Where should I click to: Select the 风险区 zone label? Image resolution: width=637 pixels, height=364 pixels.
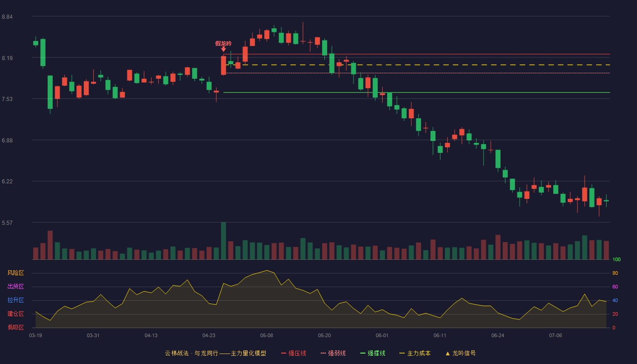15,273
